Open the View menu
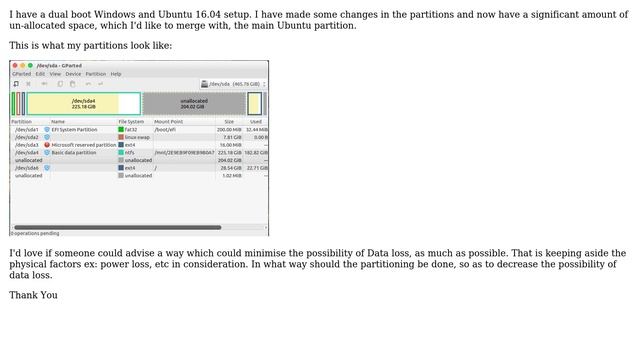 pyautogui.click(x=55, y=74)
